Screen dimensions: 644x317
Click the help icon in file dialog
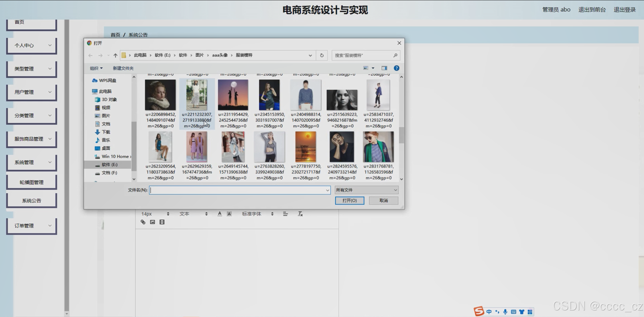click(x=396, y=68)
